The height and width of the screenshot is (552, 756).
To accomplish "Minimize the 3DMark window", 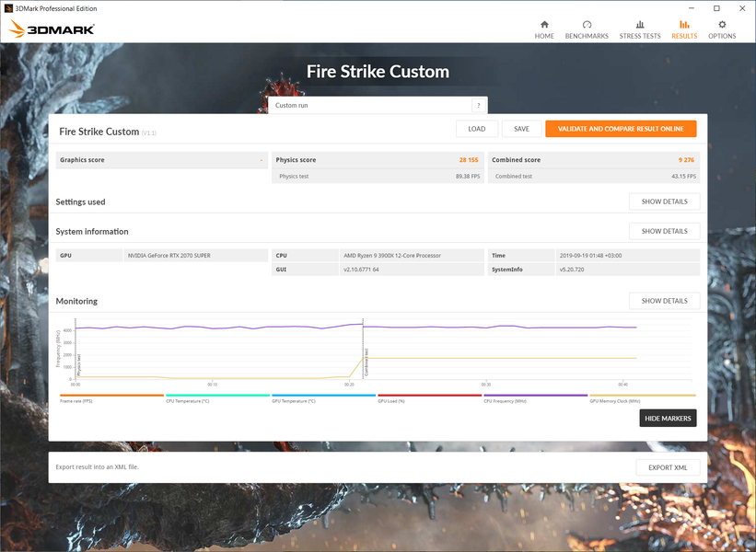I will [x=692, y=8].
